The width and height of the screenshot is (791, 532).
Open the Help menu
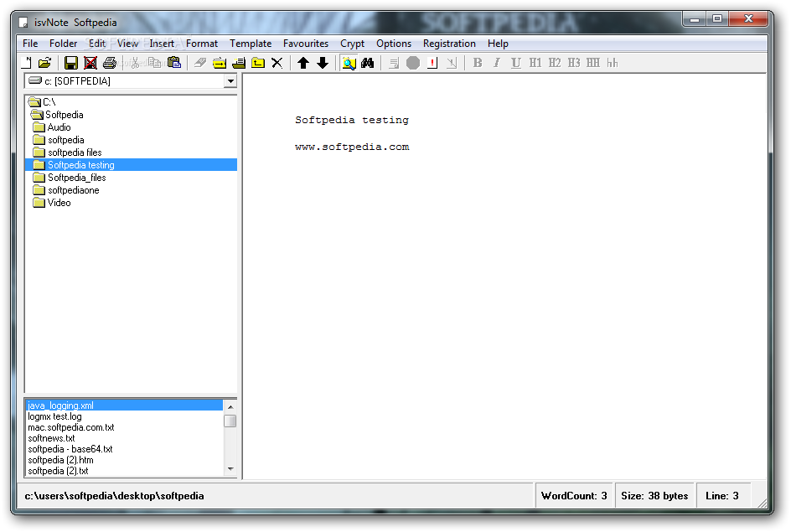click(x=498, y=44)
